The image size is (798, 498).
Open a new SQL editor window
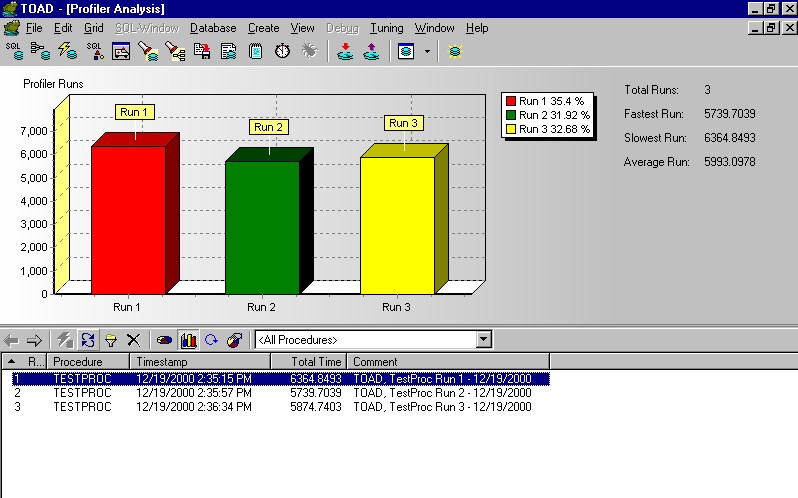(x=14, y=51)
